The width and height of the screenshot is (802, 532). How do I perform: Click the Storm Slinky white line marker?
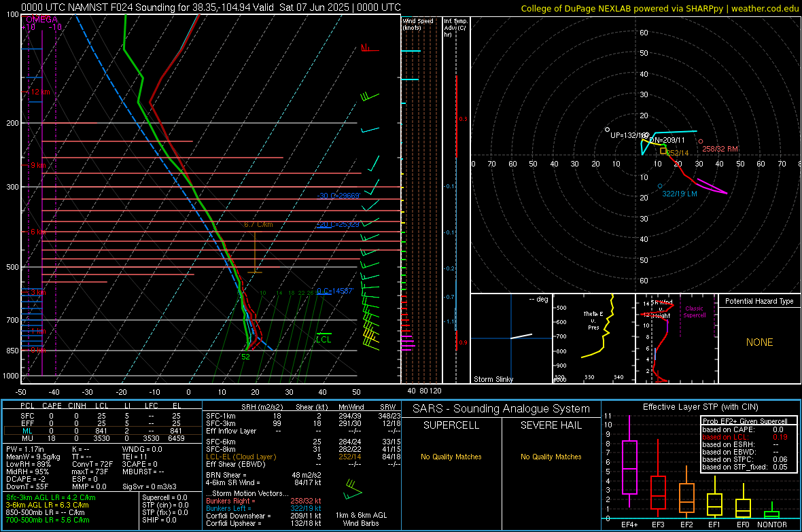521,336
